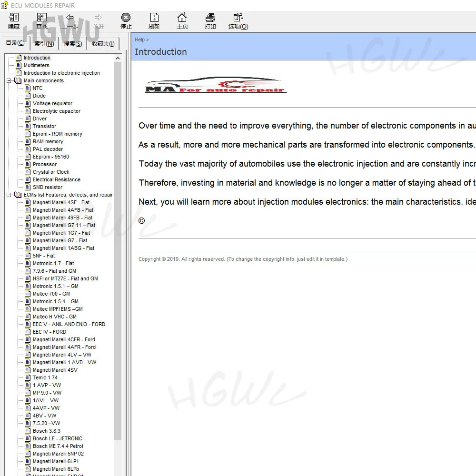Collapse the Main components tree node
This screenshot has width=476, height=476.
[x=9, y=80]
